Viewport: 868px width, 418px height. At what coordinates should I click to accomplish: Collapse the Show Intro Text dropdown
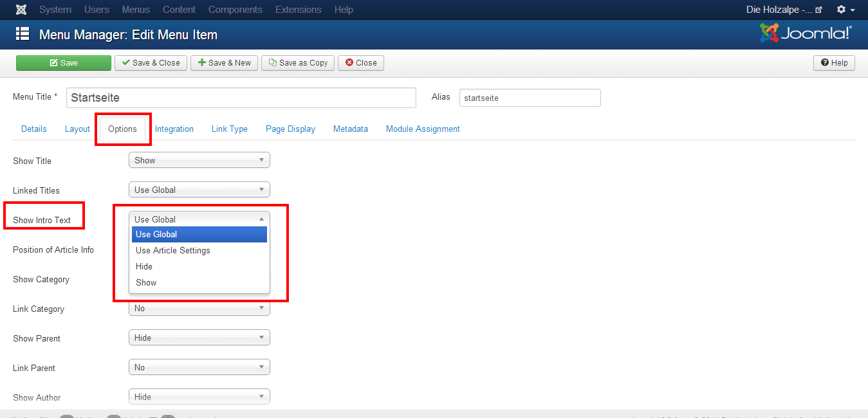[199, 219]
